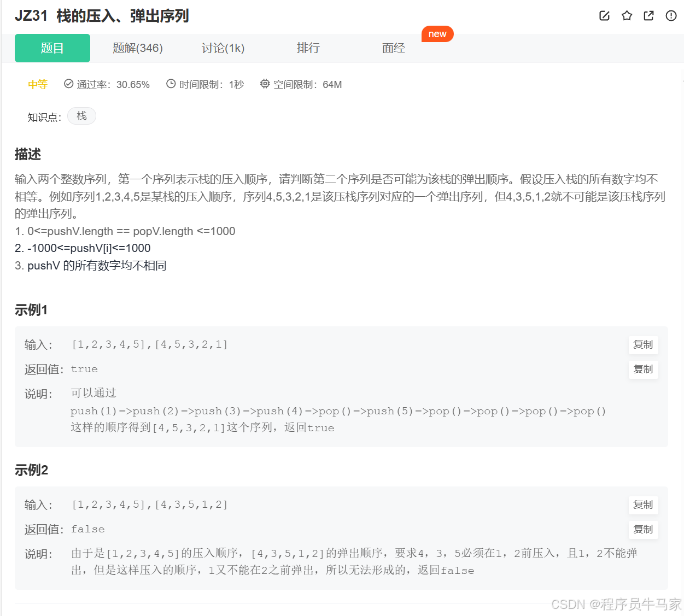Viewport: 684px width, 616px height.
Task: Click the time limit clock icon
Action: [171, 84]
